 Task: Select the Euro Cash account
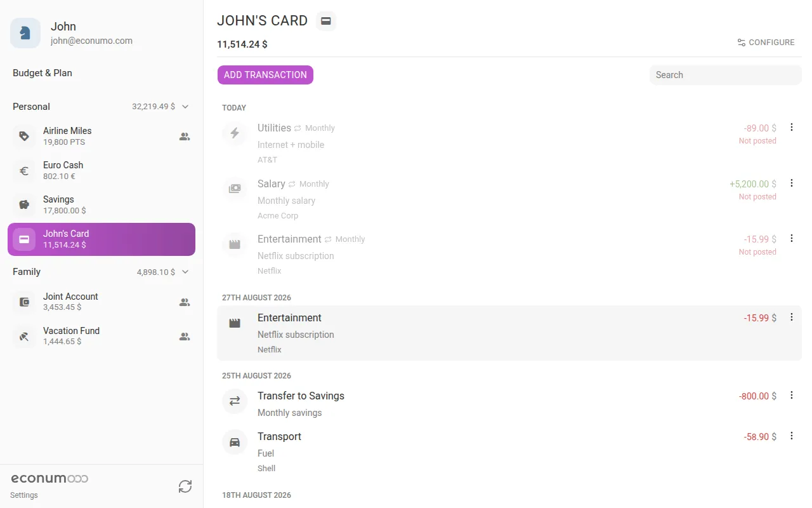click(101, 170)
